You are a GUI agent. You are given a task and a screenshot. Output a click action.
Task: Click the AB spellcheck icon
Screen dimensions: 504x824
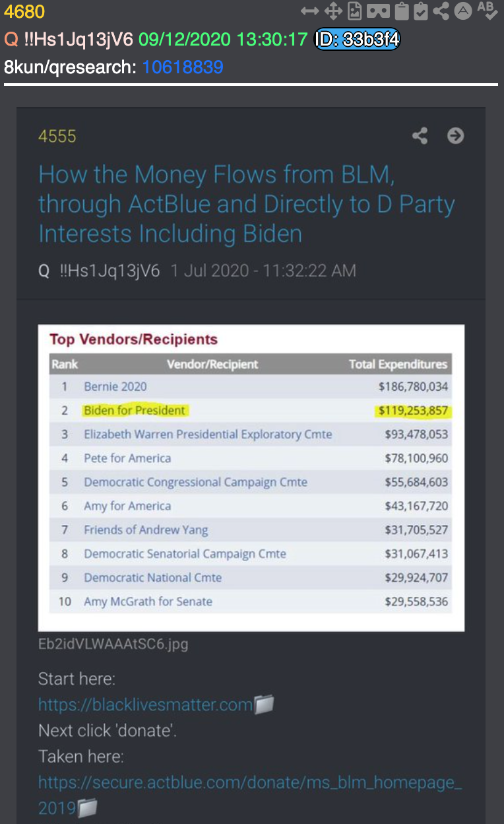pos(487,10)
